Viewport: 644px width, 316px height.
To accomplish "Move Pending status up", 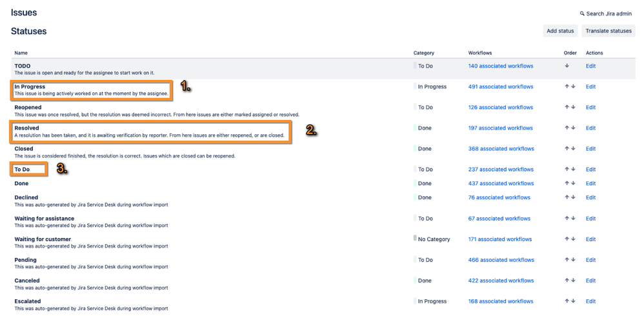I will coord(567,260).
